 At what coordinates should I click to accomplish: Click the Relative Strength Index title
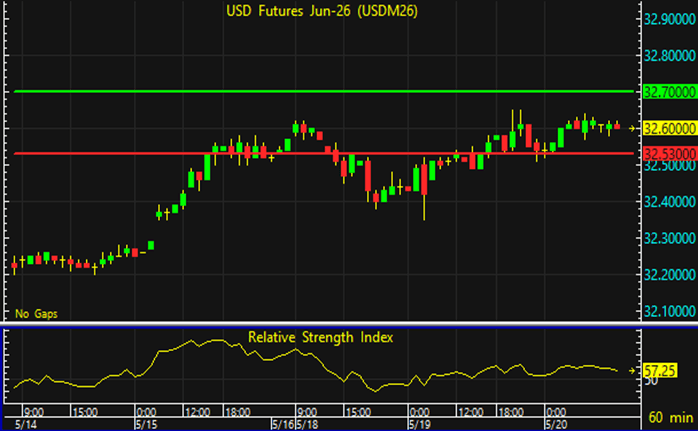pos(321,337)
